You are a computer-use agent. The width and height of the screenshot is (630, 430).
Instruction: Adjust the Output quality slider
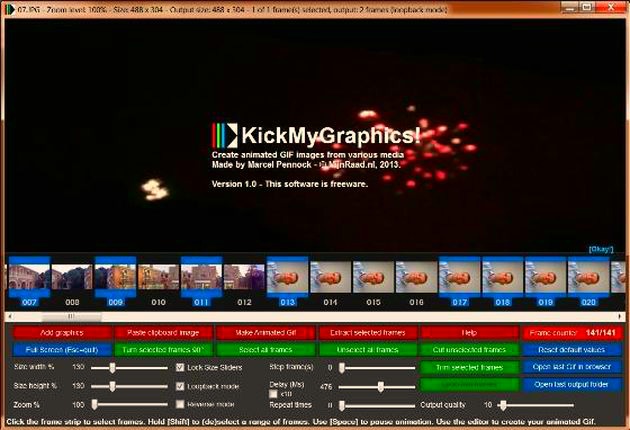click(536, 405)
